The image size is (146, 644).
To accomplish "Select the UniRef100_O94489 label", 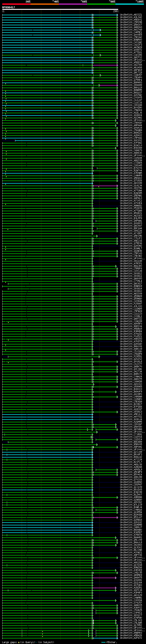I will click(131, 85).
